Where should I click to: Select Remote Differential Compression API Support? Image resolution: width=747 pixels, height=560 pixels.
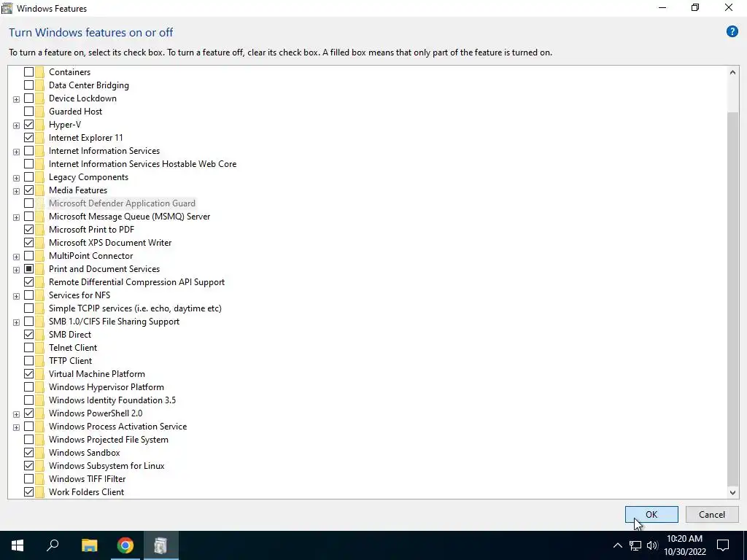click(136, 282)
